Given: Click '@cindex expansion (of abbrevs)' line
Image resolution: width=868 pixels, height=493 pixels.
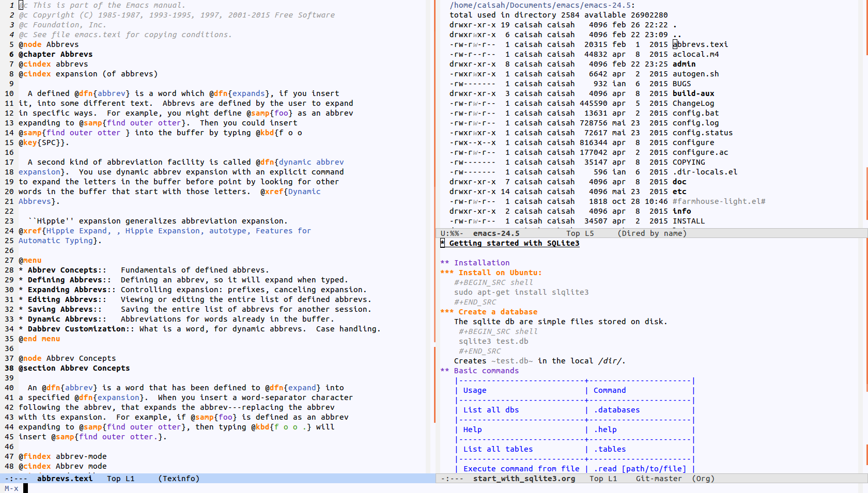Looking at the screenshot, I should click(x=88, y=74).
